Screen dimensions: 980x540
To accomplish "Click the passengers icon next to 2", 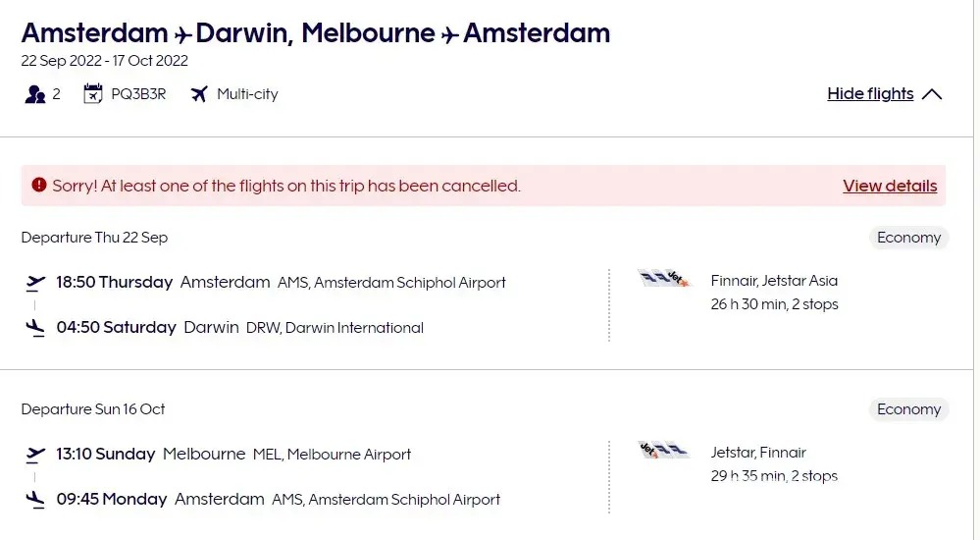I will 35,94.
